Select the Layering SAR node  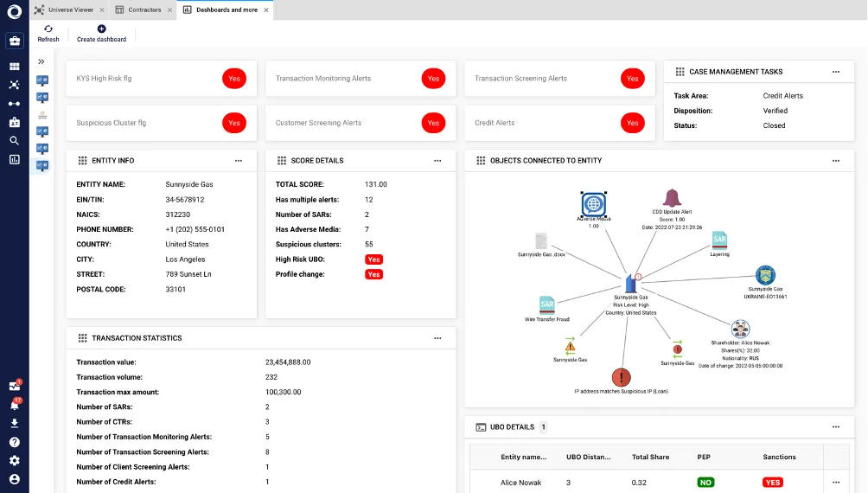point(719,241)
